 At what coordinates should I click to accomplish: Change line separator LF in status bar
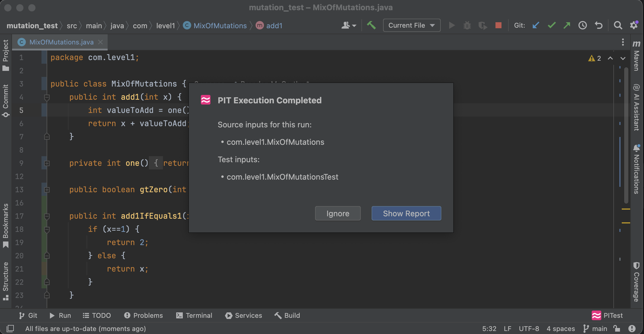click(x=508, y=329)
